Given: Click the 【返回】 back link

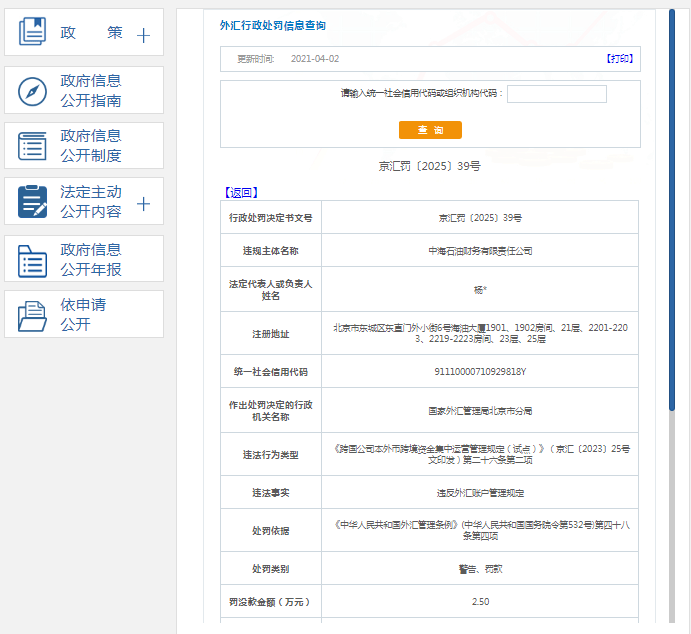Looking at the screenshot, I should pos(240,192).
